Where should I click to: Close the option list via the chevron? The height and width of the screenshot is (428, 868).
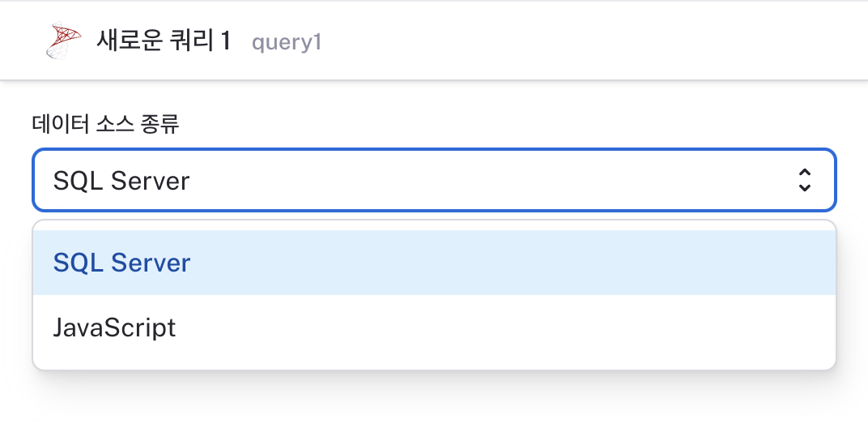click(x=804, y=180)
